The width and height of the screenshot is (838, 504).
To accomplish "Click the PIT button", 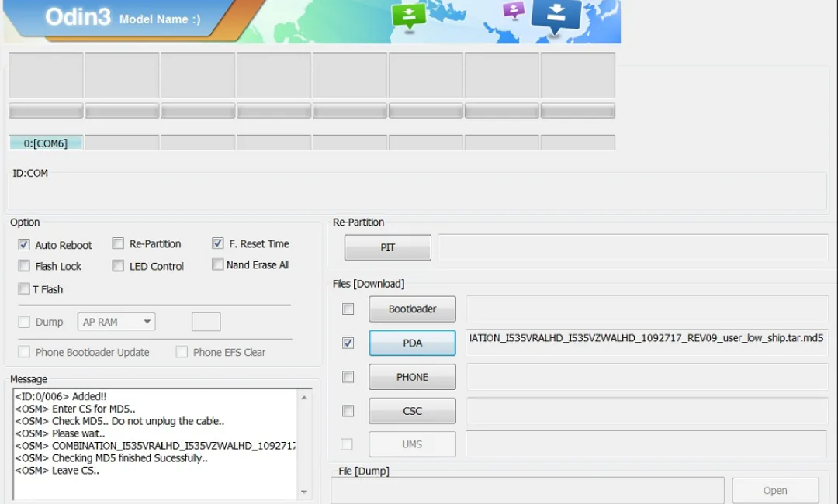I will click(387, 247).
